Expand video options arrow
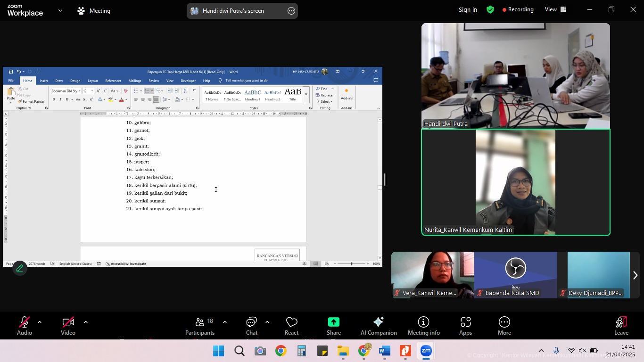 pos(85,322)
